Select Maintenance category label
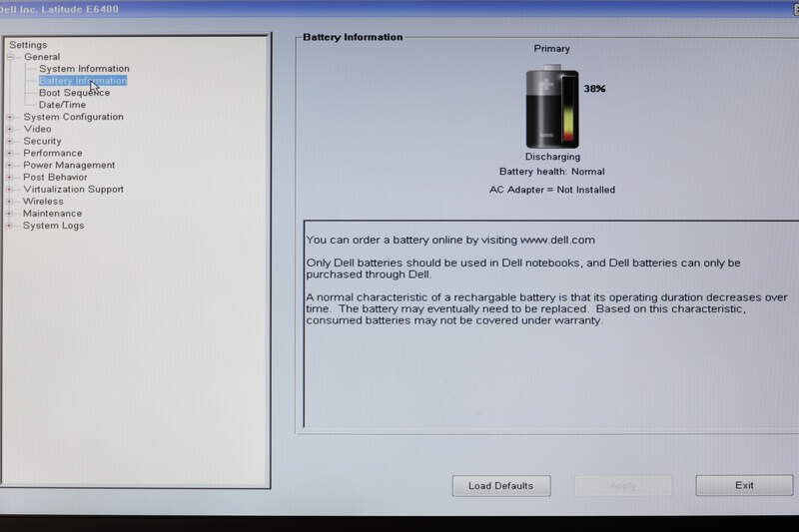Screen dimensions: 799x532 click(52, 214)
